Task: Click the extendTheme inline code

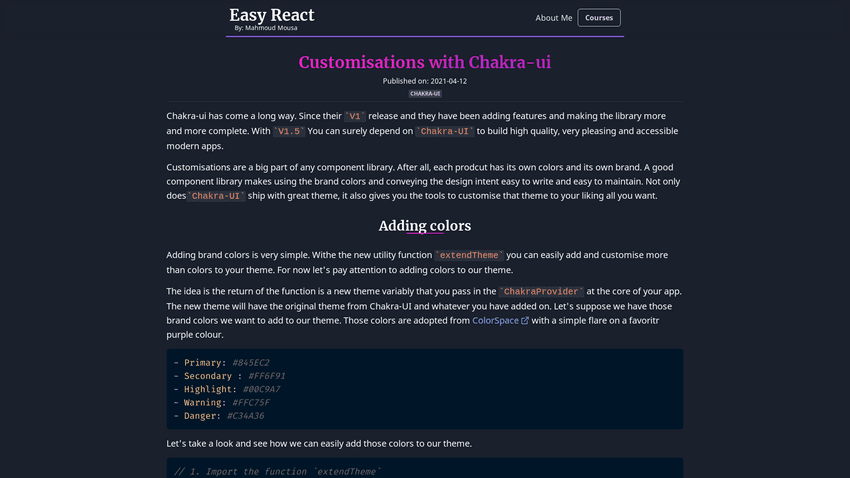Action: click(x=470, y=255)
